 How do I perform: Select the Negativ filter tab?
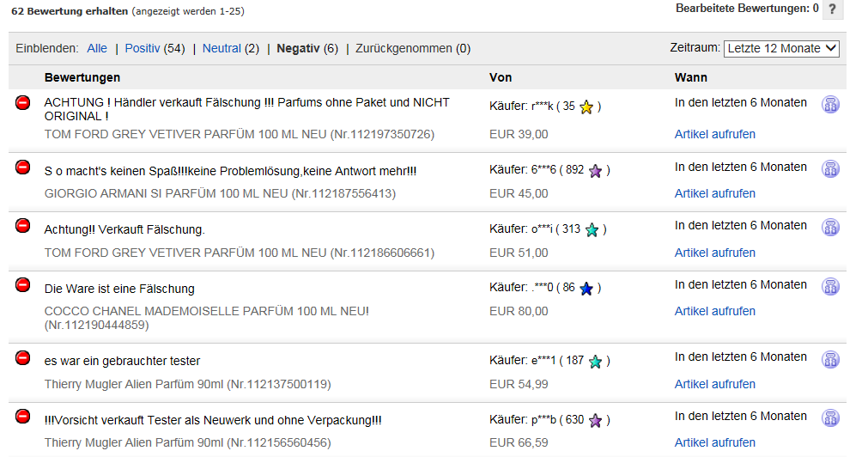coord(298,49)
